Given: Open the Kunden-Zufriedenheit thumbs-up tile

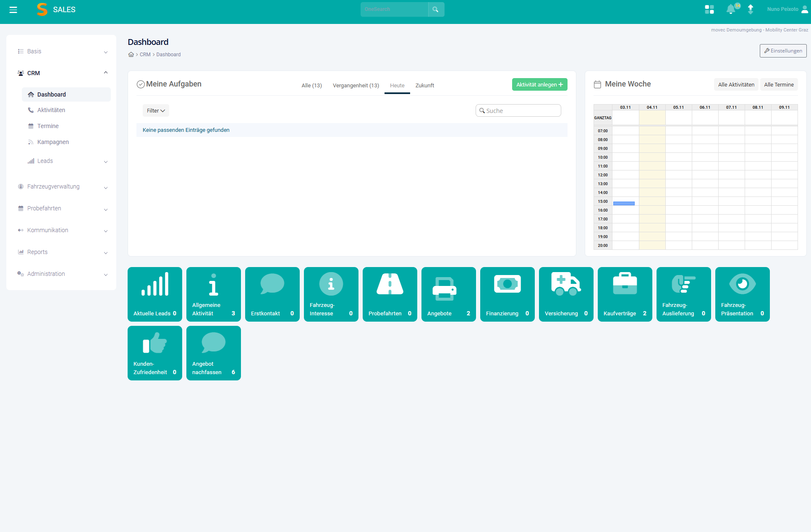Looking at the screenshot, I should click(x=154, y=353).
